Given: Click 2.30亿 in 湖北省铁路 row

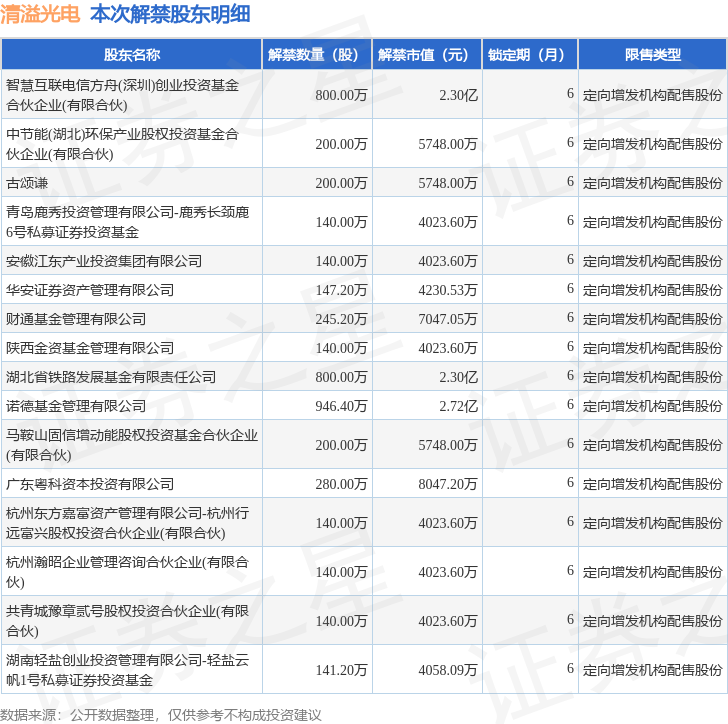Looking at the screenshot, I should click(x=458, y=377).
